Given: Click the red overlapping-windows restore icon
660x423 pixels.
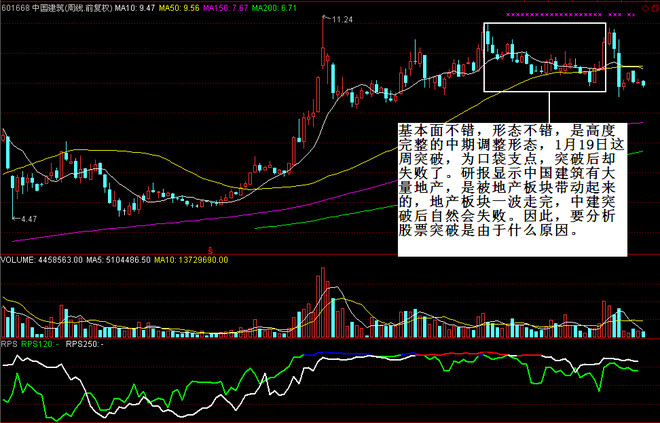Looking at the screenshot, I should [655, 8].
